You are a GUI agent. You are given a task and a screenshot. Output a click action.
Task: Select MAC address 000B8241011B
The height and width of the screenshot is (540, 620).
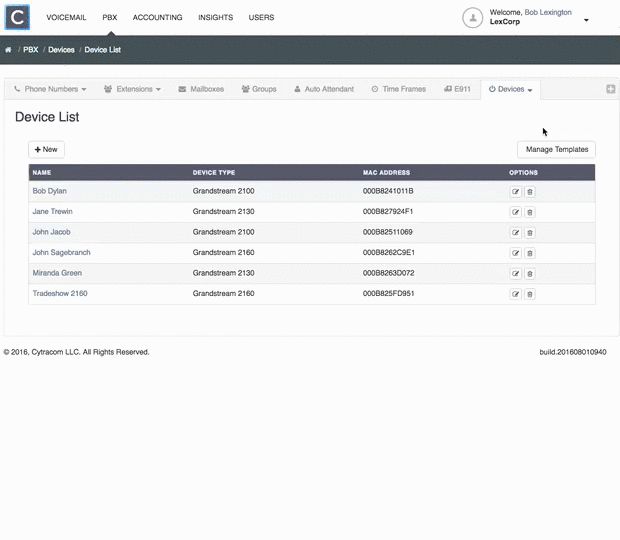pos(388,191)
